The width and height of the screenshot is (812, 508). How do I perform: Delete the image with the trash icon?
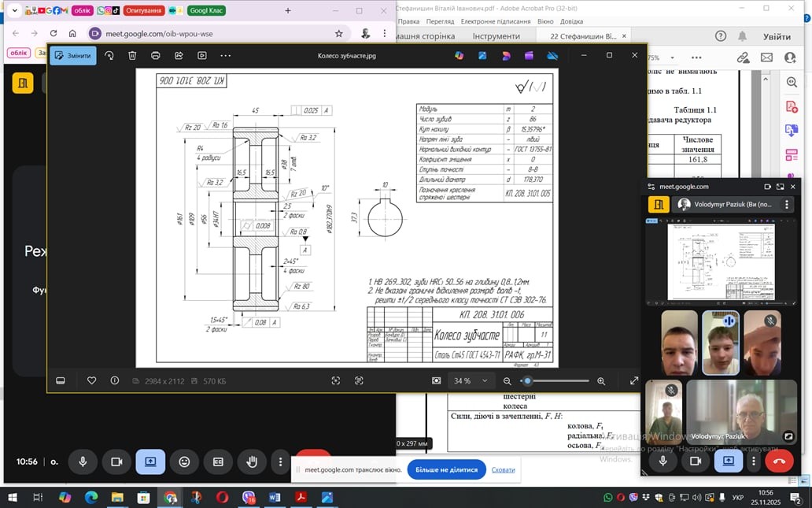[132, 56]
